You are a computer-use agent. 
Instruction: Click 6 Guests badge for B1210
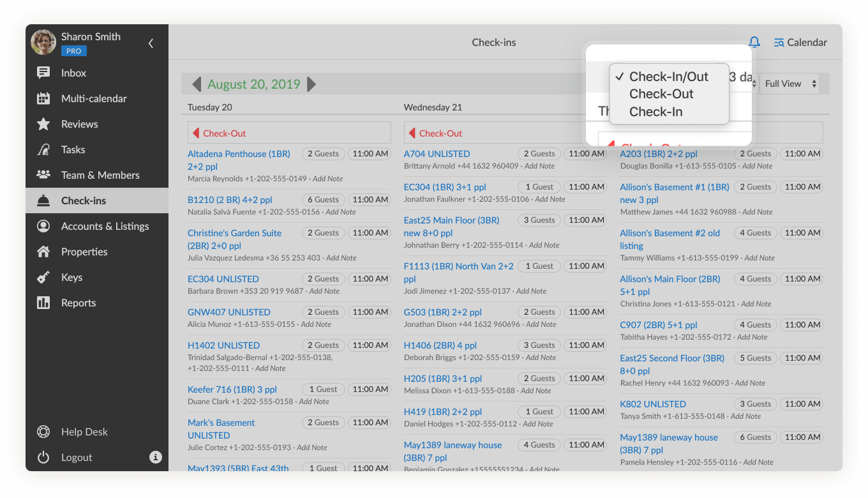[323, 200]
